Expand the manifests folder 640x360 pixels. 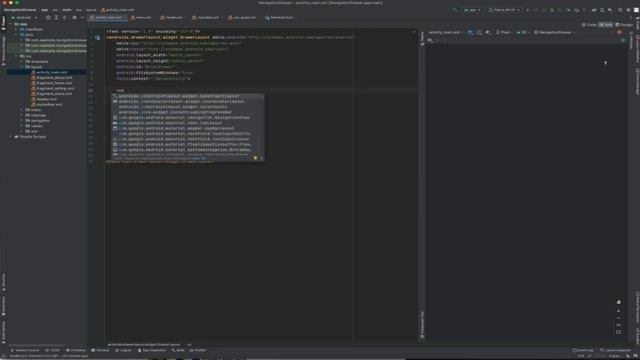(x=16, y=29)
